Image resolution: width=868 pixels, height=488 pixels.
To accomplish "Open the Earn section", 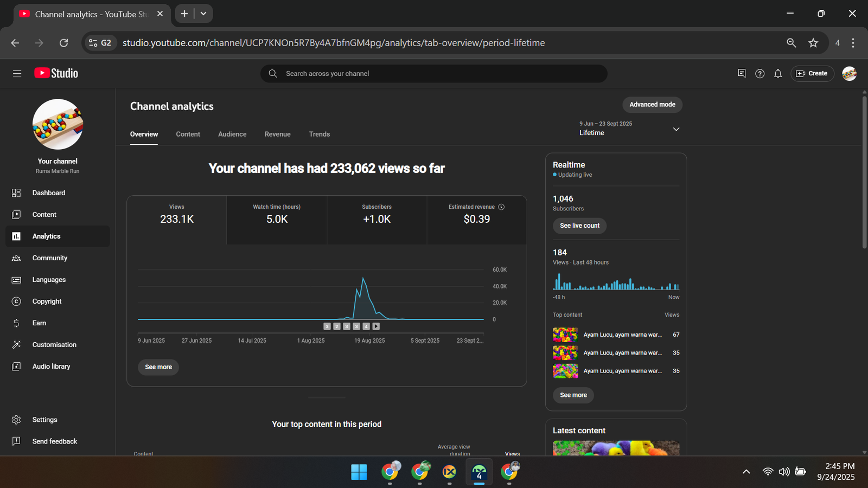I will click(x=39, y=323).
